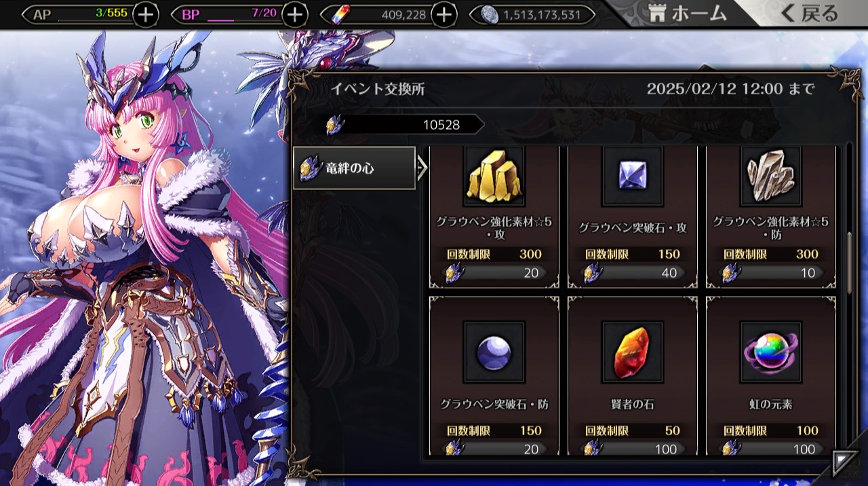Click the silver coin currency counter
Screen dimensions: 868x486
pos(538,14)
